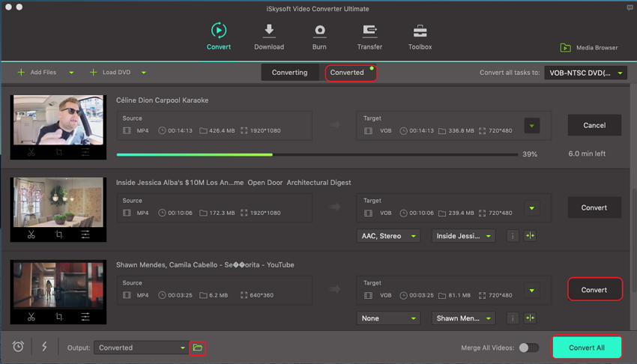Click the Convert All button
637x364 pixels.
coord(587,348)
